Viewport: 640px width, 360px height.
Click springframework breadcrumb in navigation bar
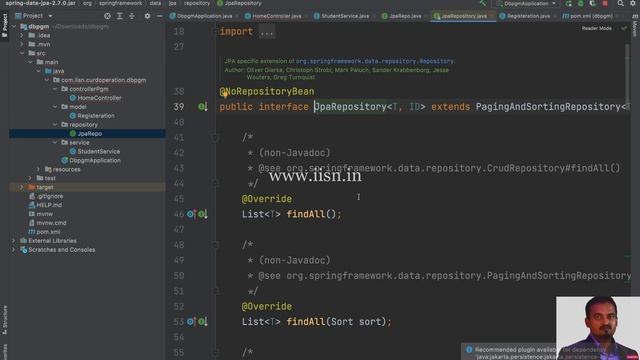click(x=120, y=3)
